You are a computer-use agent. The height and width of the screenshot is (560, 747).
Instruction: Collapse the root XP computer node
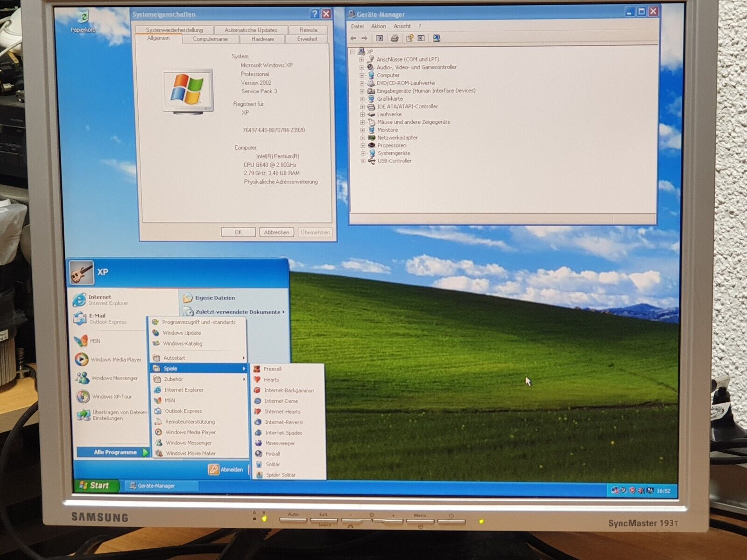point(352,52)
